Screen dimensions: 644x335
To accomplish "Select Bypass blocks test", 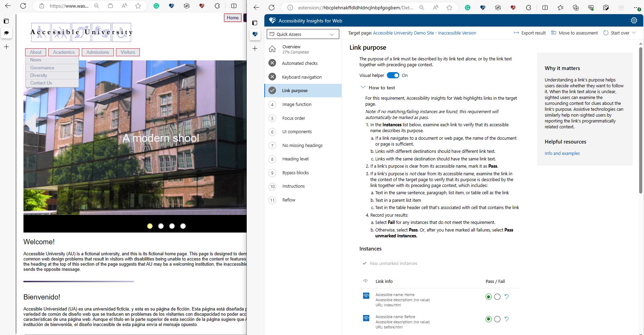I will pyautogui.click(x=303, y=173).
